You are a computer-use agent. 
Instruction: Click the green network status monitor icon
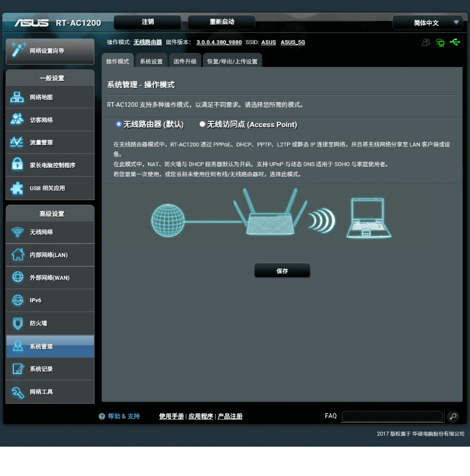pyautogui.click(x=440, y=42)
